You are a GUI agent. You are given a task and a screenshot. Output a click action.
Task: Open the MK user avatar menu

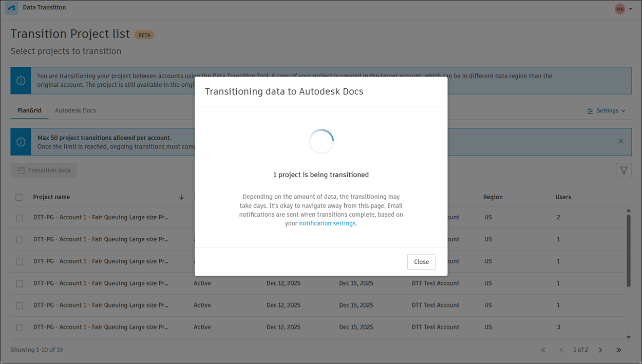620,9
